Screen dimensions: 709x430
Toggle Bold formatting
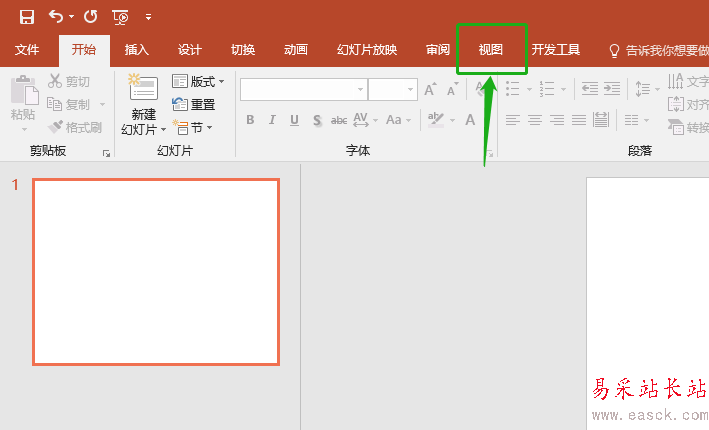point(250,120)
